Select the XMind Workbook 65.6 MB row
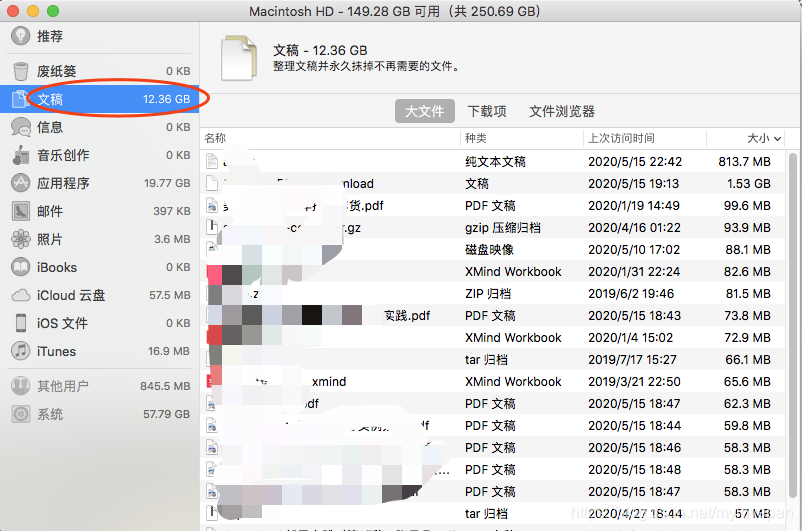The width and height of the screenshot is (802, 531). pyautogui.click(x=494, y=381)
